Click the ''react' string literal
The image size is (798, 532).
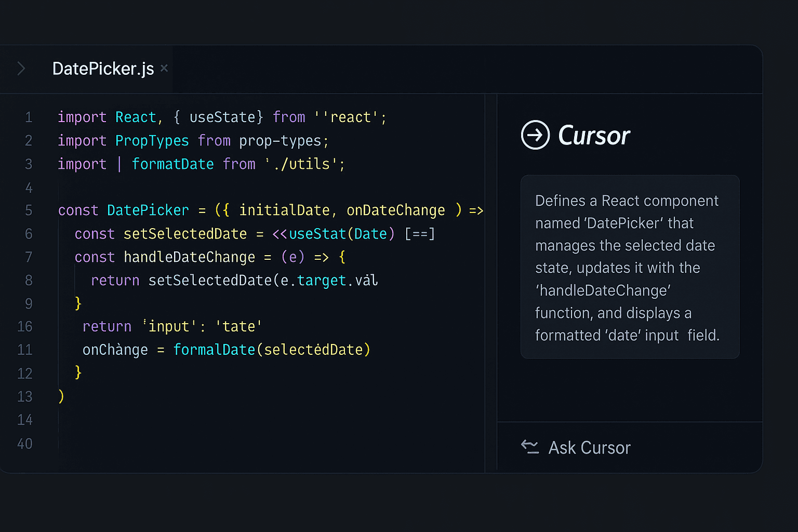pos(347,117)
